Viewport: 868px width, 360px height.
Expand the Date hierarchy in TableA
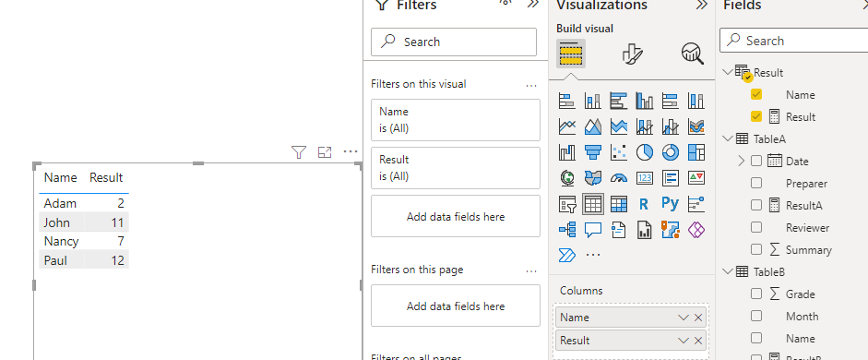coord(742,162)
